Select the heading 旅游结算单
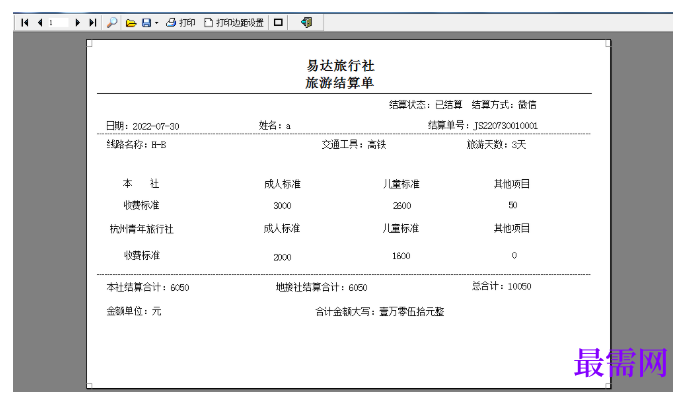Image resolution: width=686 pixels, height=394 pixels. pos(340,83)
